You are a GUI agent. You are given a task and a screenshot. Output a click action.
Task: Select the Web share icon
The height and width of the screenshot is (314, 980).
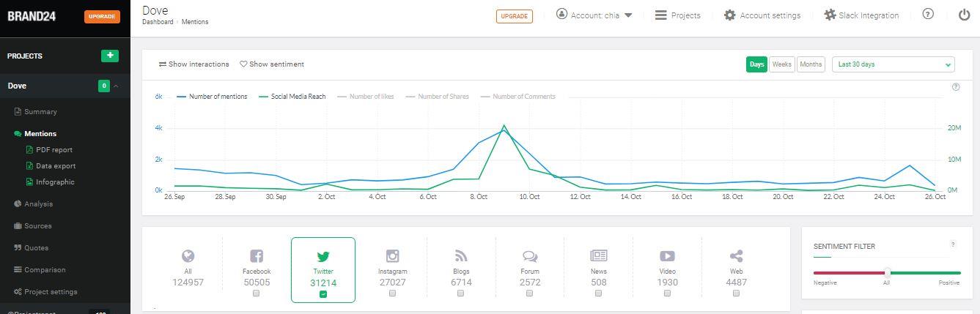(736, 255)
